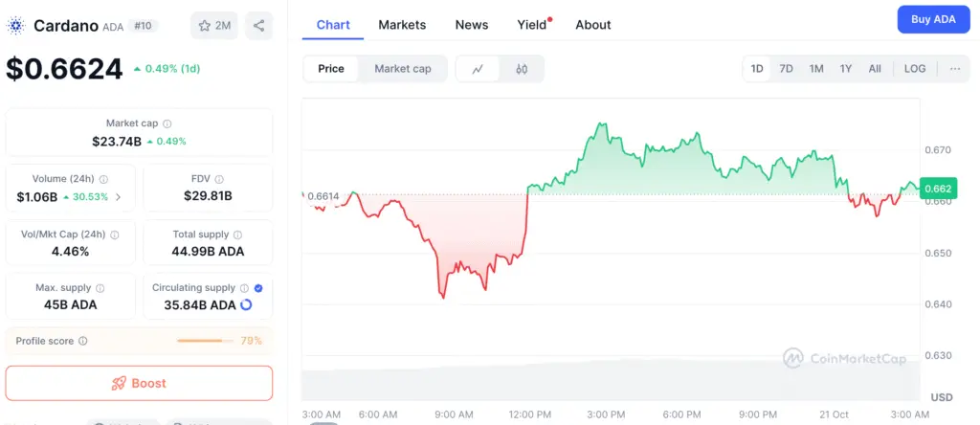
Task: Toggle chart to Market cap view
Action: click(x=403, y=69)
